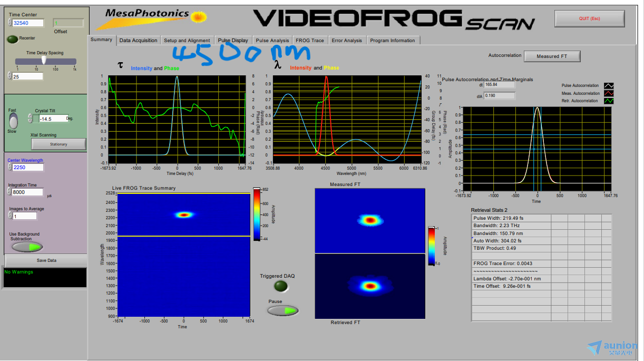Switch to the Error Analysis tab
644x361 pixels.
pos(347,40)
